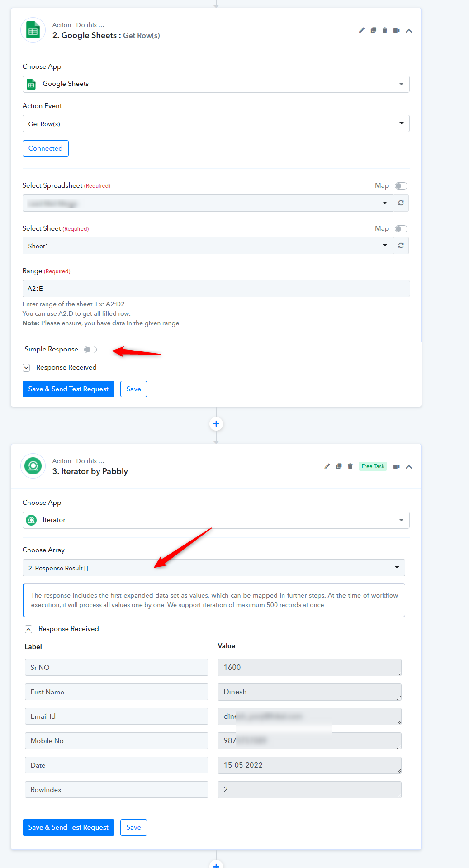
Task: Click the '3. Iterator by Pabbly' title
Action: tap(90, 471)
